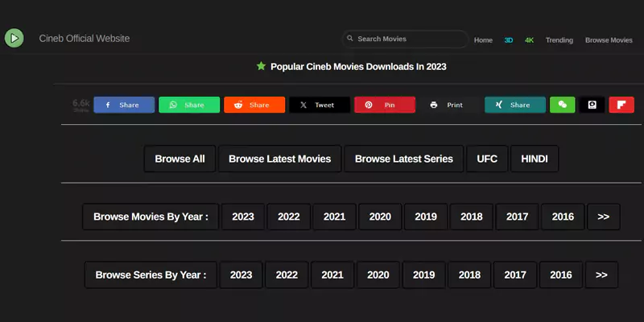The height and width of the screenshot is (322, 644).
Task: Browse series from 2023
Action: click(x=241, y=275)
